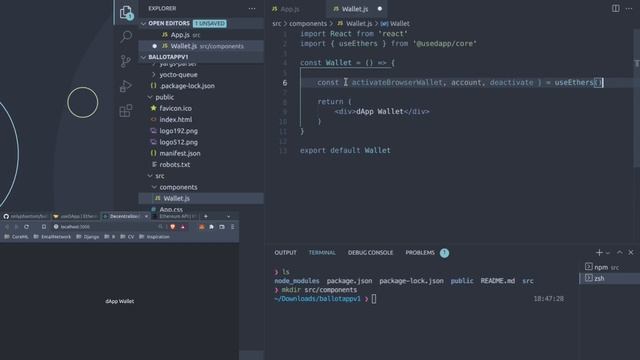640x360 pixels.
Task: Open the Extensions view
Action: pyautogui.click(x=126, y=110)
